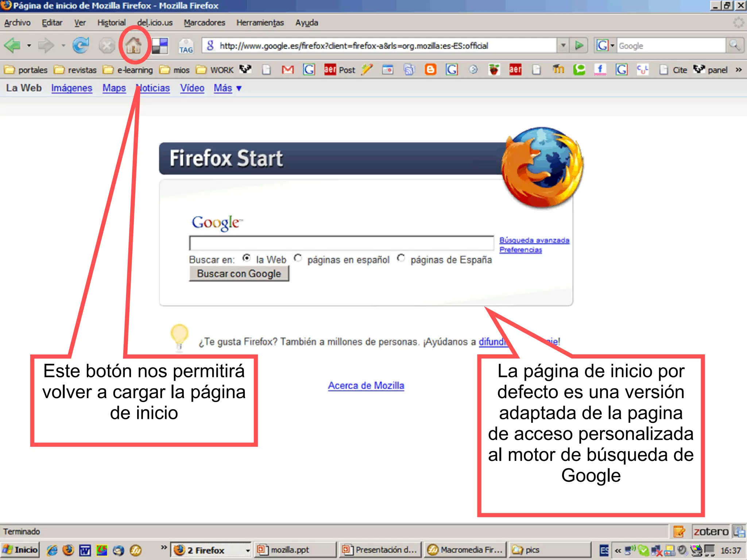This screenshot has width=747, height=560.
Task: Click the Gmail bookmark icon
Action: (288, 69)
